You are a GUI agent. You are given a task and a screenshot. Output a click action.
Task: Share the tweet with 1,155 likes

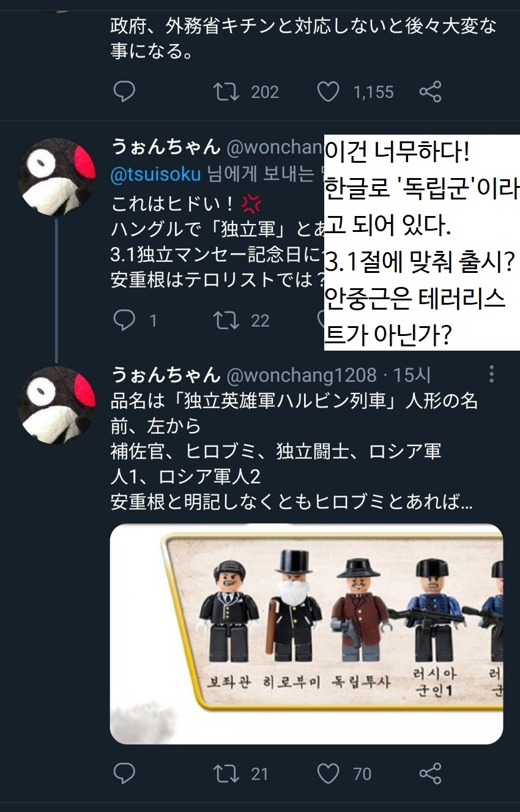click(x=430, y=92)
